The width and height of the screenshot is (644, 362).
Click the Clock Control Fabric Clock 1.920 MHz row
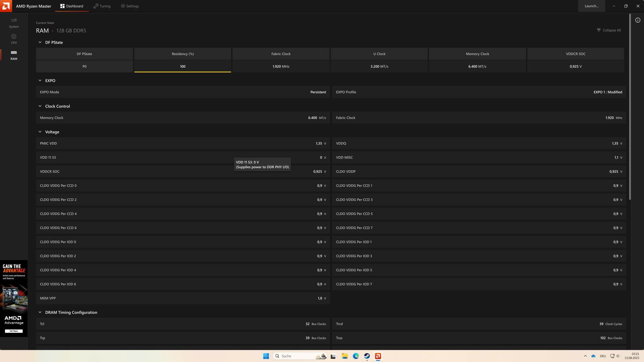[479, 118]
